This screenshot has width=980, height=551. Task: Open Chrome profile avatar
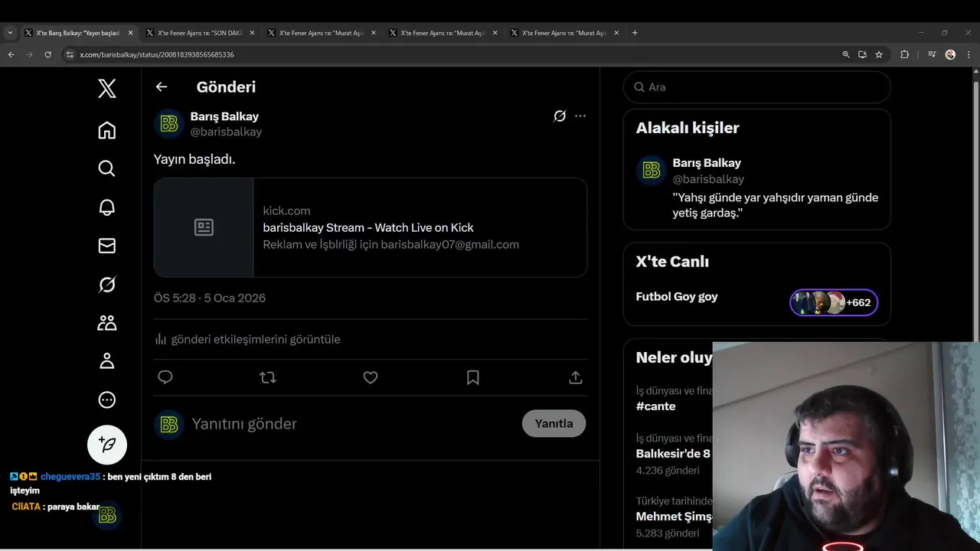pos(950,54)
